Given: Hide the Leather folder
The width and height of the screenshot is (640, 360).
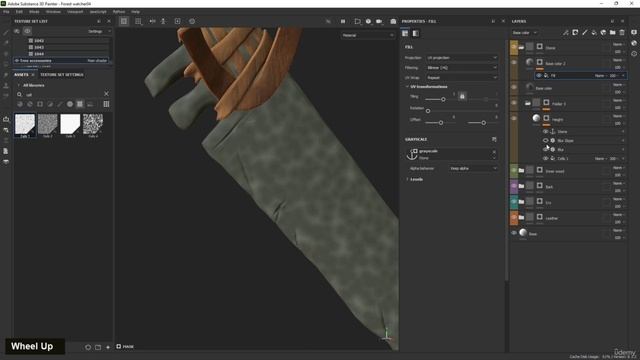Looking at the screenshot, I should pos(514,218).
